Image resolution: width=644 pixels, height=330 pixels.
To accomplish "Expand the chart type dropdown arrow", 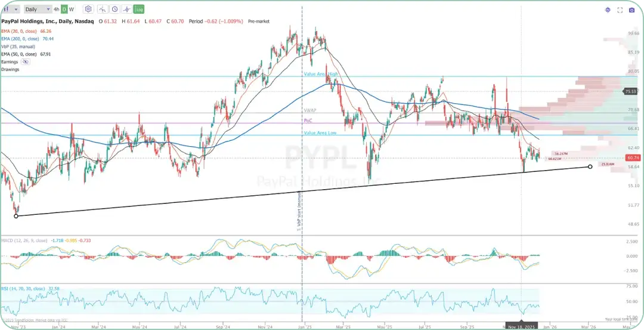I will (x=16, y=9).
